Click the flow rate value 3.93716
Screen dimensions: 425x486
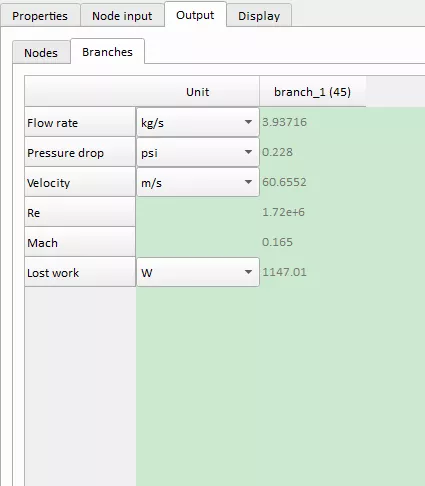tap(284, 122)
